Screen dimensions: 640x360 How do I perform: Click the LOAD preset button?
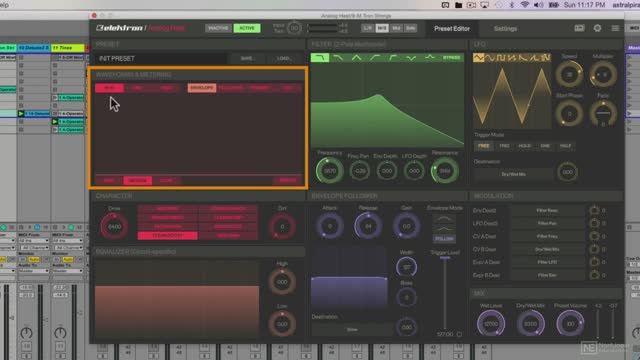coord(283,58)
